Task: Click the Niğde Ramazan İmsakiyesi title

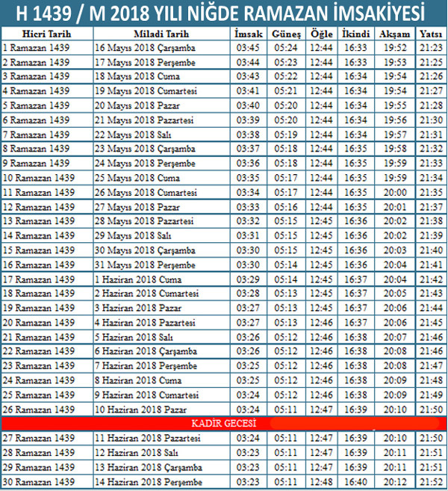Action: [x=223, y=13]
